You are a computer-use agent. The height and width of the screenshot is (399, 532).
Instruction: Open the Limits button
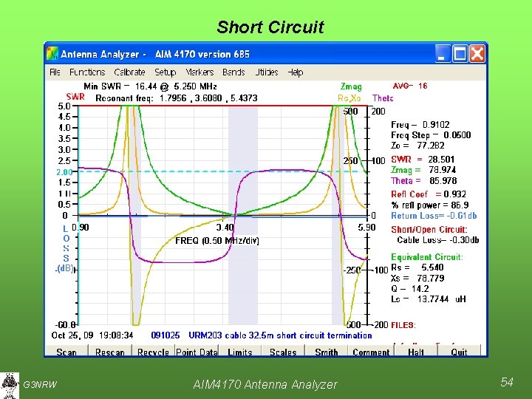click(240, 351)
